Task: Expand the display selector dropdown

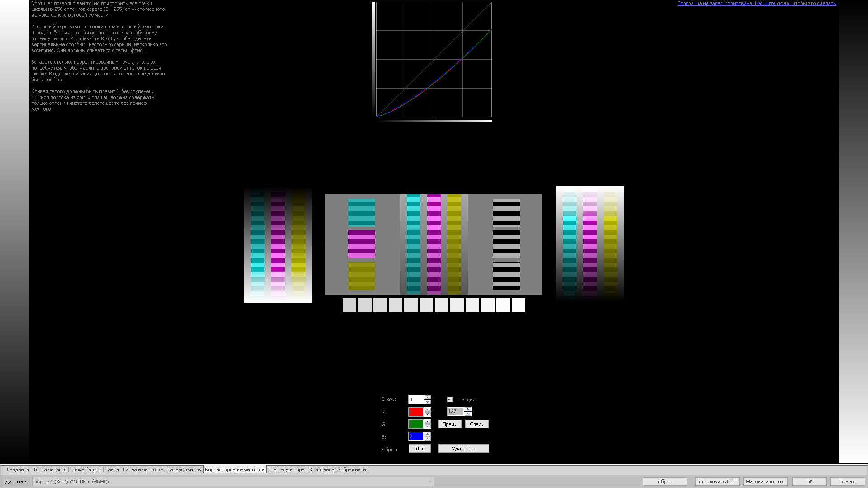Action: coord(430,481)
